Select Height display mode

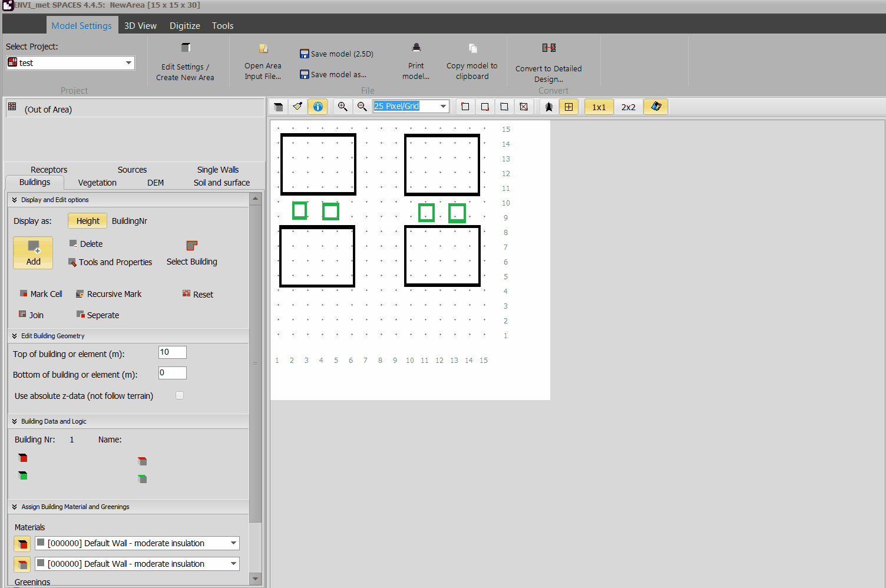pos(88,221)
